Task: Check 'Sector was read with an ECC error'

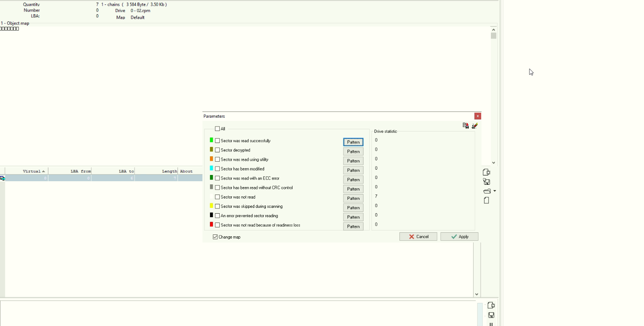Action: [x=217, y=178]
